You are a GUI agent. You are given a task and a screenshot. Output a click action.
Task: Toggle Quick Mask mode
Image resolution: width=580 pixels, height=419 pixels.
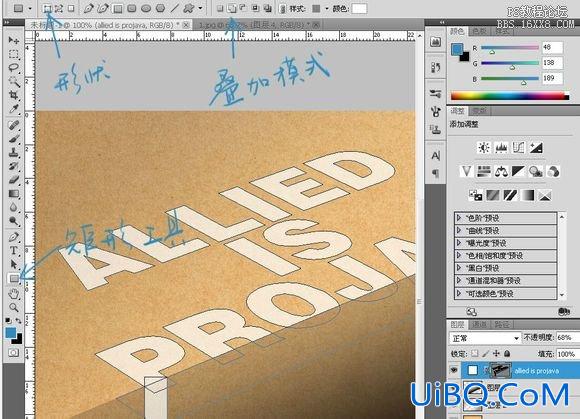(14, 352)
